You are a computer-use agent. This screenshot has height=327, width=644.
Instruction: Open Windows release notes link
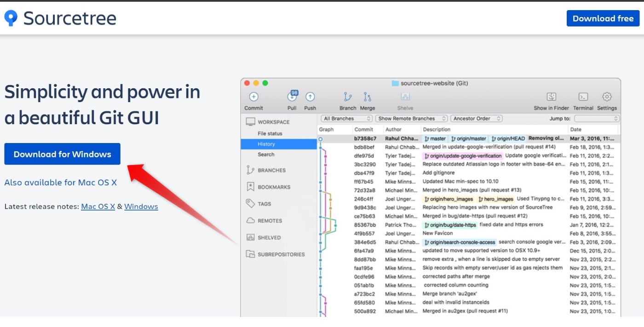tap(141, 207)
